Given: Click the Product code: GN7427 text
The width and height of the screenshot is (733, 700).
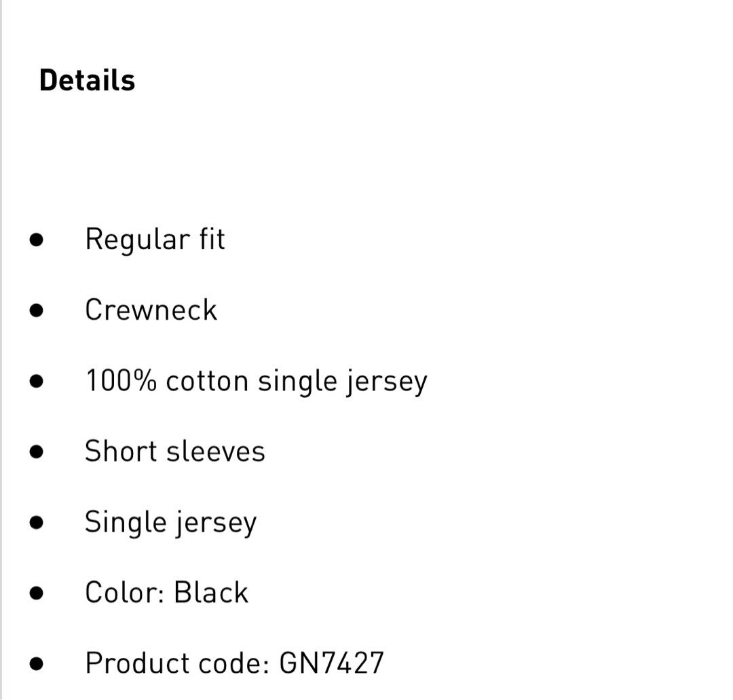Looking at the screenshot, I should coord(235,663).
